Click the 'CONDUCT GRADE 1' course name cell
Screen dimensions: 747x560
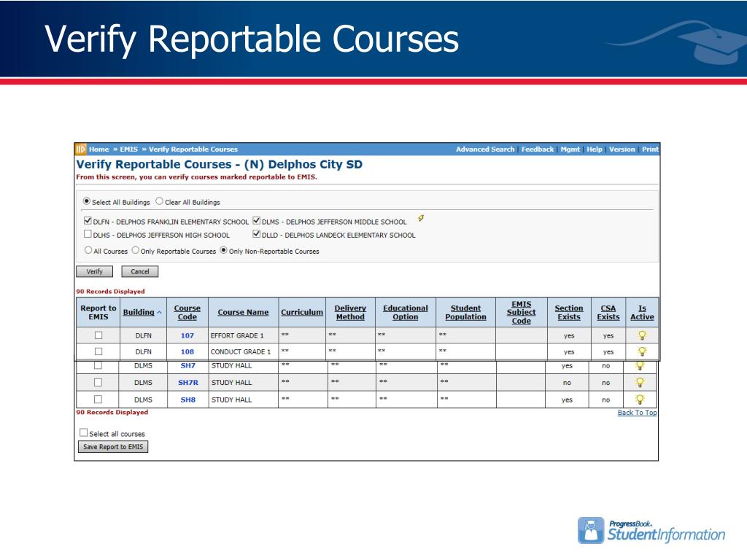(243, 351)
